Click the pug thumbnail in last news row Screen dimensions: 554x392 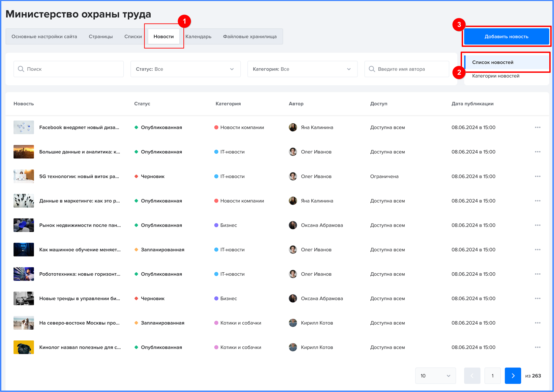pyautogui.click(x=24, y=347)
